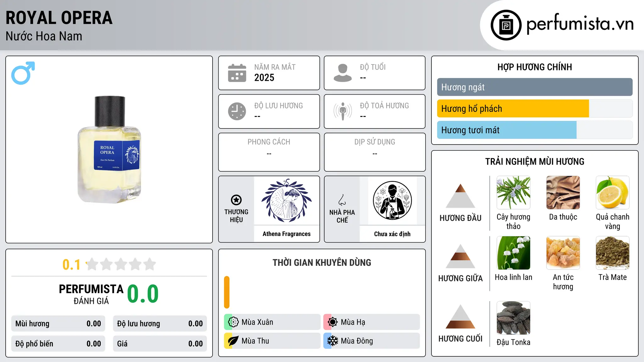Click the five-star rating row
644x362 pixels.
121,264
